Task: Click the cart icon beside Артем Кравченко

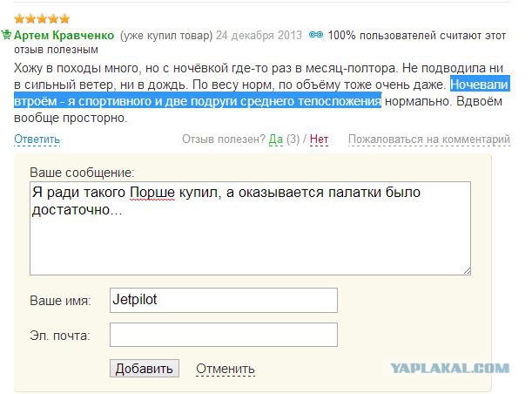Action: point(6,36)
